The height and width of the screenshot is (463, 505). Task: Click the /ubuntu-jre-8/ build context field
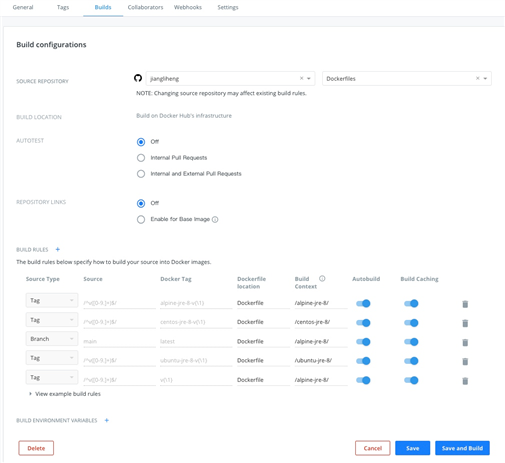pos(321,361)
